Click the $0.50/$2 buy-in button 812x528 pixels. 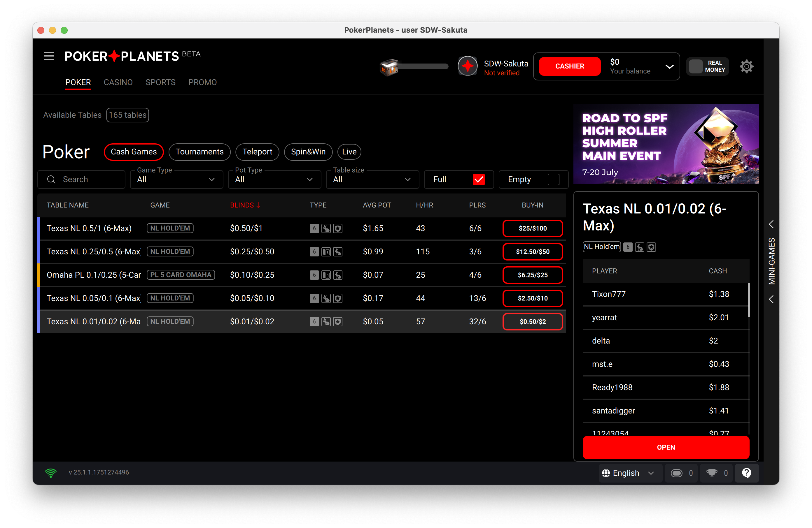(x=533, y=322)
